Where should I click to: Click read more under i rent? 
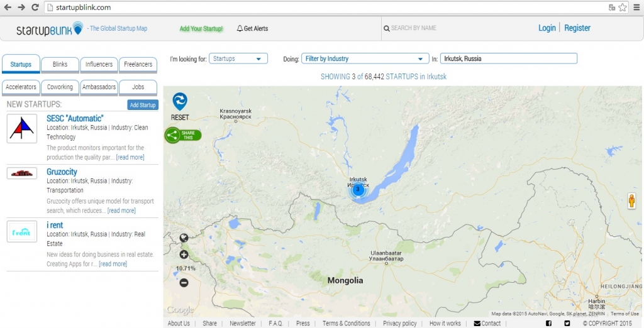[113, 264]
